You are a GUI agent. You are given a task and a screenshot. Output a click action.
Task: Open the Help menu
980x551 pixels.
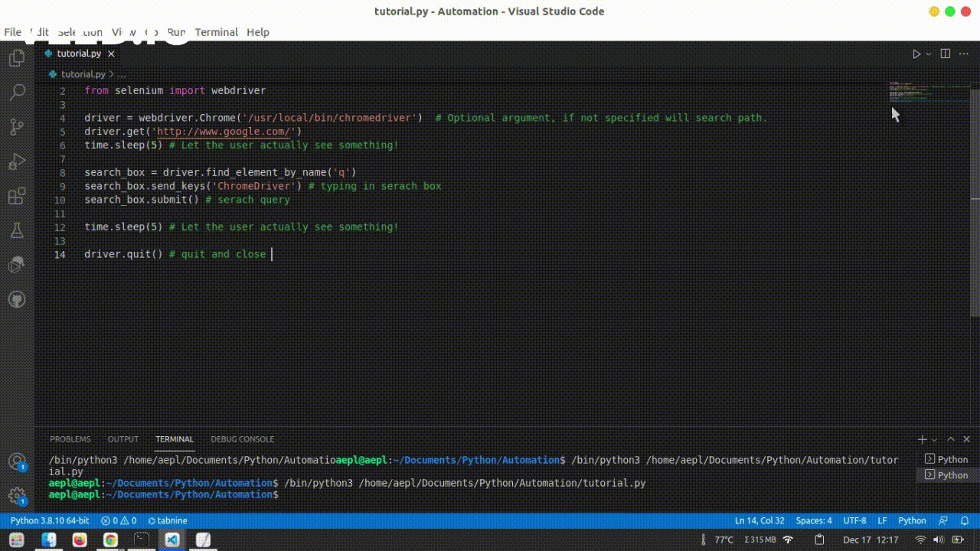coord(258,32)
